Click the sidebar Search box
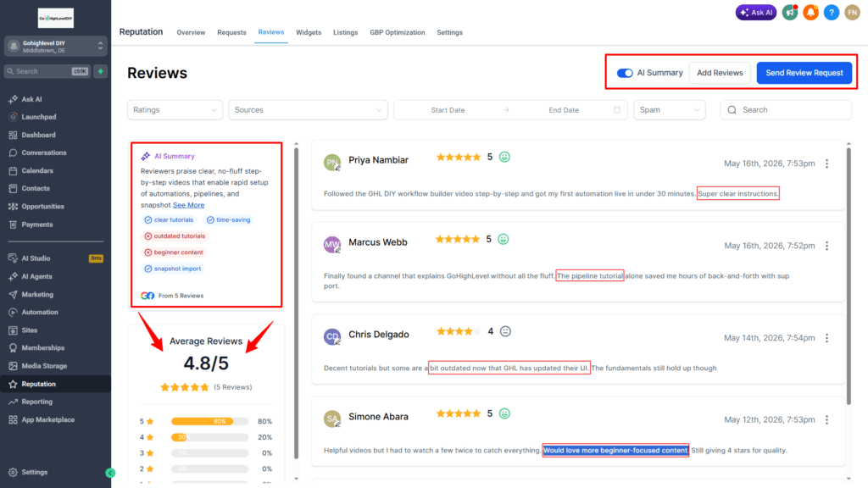 coord(47,71)
